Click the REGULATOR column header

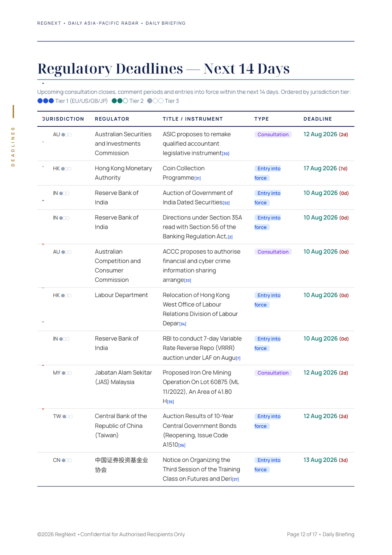coord(112,119)
